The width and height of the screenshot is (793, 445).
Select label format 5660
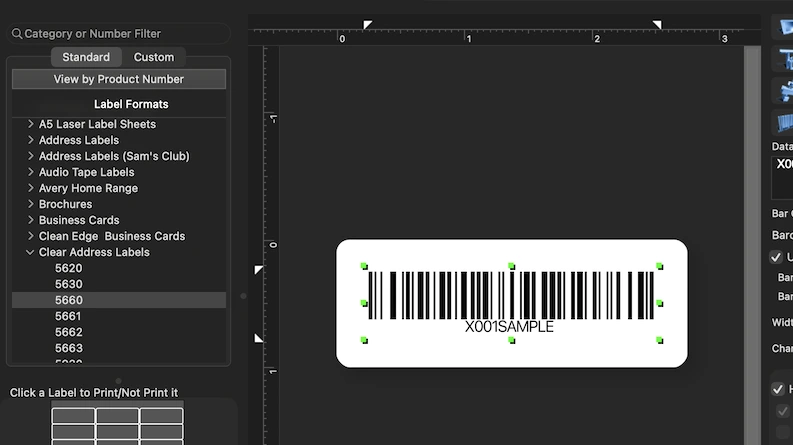pyautogui.click(x=119, y=300)
